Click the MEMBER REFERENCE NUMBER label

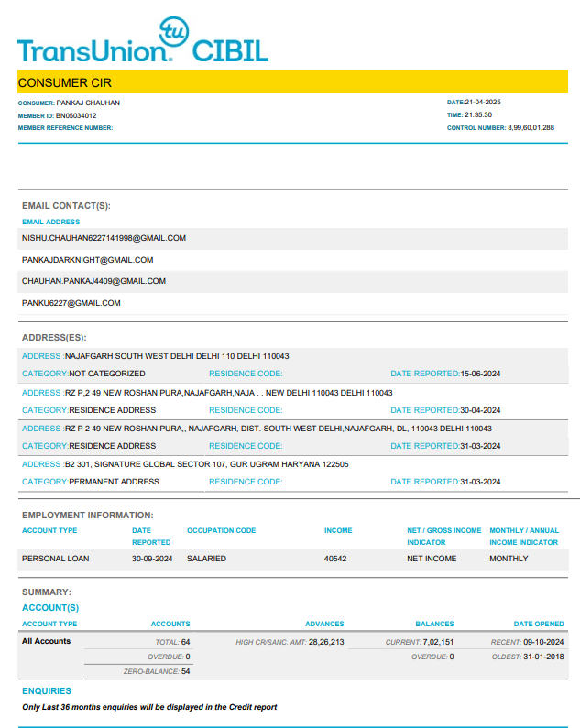[x=66, y=127]
